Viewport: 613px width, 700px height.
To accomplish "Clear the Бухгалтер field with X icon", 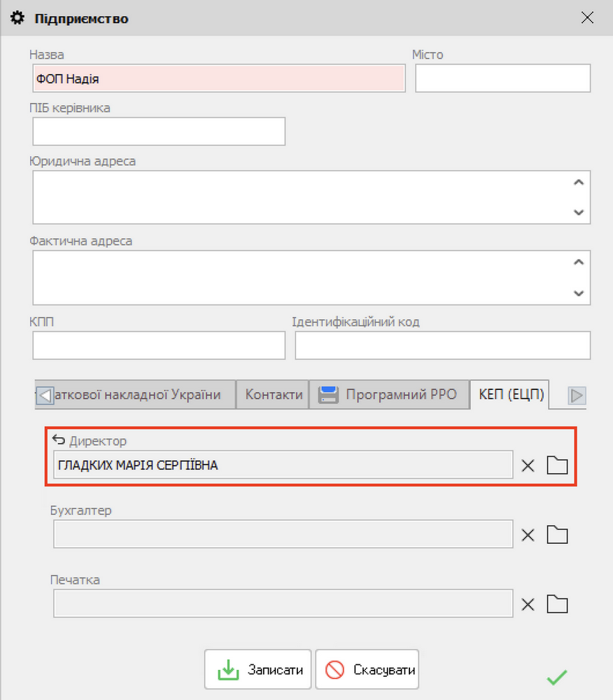I will [x=528, y=535].
